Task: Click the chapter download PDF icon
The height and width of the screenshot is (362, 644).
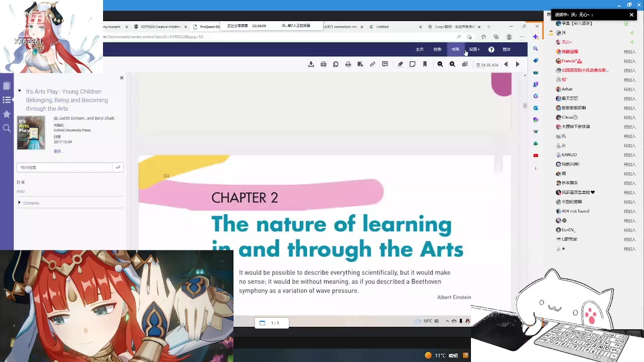Action: tap(324, 64)
